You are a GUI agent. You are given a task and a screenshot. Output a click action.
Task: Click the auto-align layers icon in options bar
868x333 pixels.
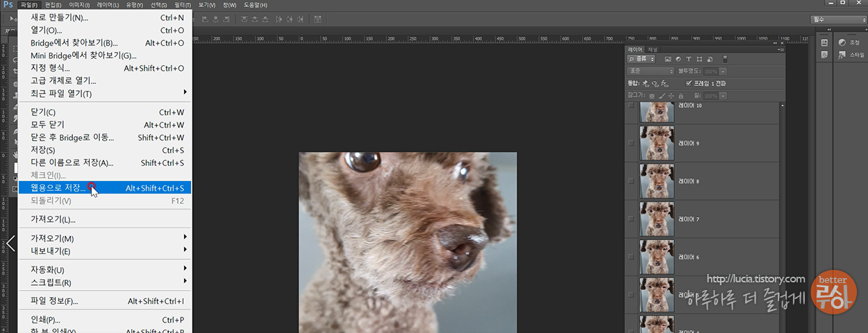pos(317,19)
